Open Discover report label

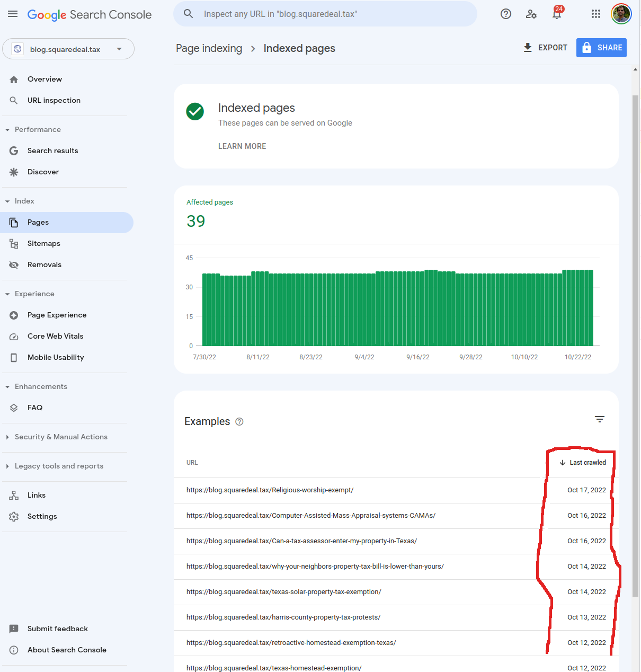pyautogui.click(x=43, y=172)
